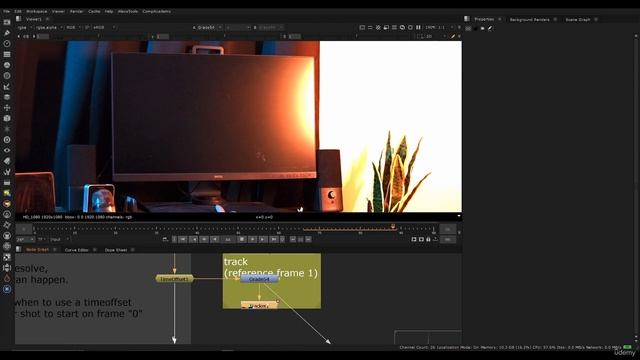Select the Tracker node in backdrop
The image size is (640, 360).
point(259,305)
